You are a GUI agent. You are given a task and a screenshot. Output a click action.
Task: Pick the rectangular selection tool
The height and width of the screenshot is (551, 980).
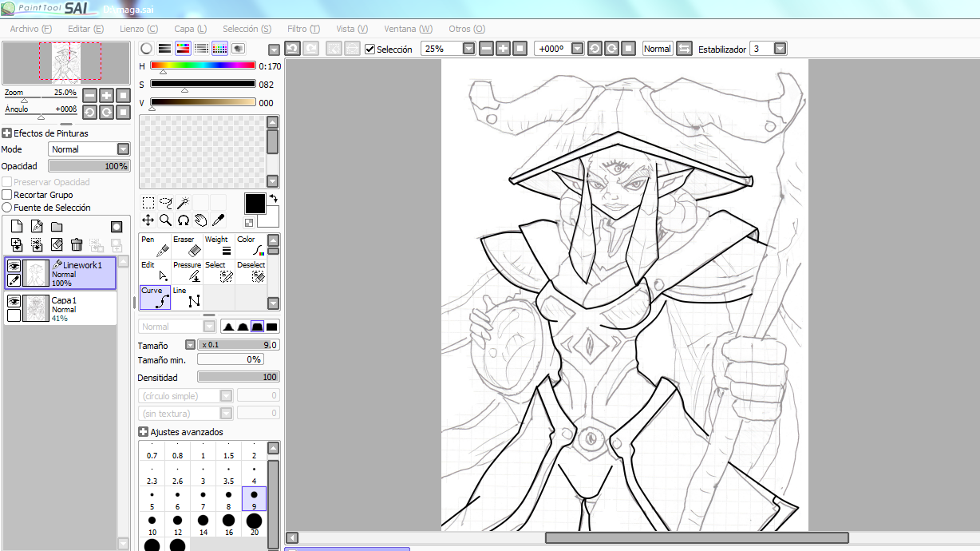[x=148, y=203]
